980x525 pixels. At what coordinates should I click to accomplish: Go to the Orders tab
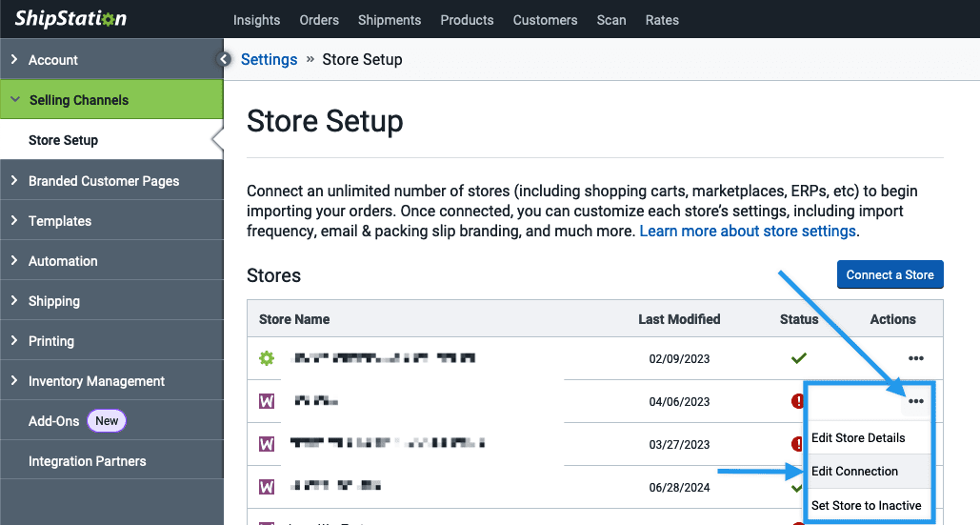click(319, 20)
